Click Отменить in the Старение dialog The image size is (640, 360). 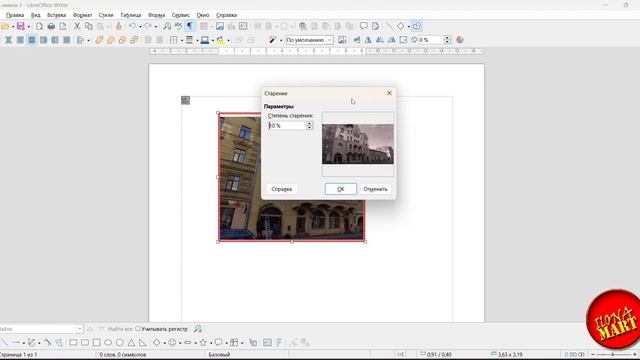tap(376, 189)
